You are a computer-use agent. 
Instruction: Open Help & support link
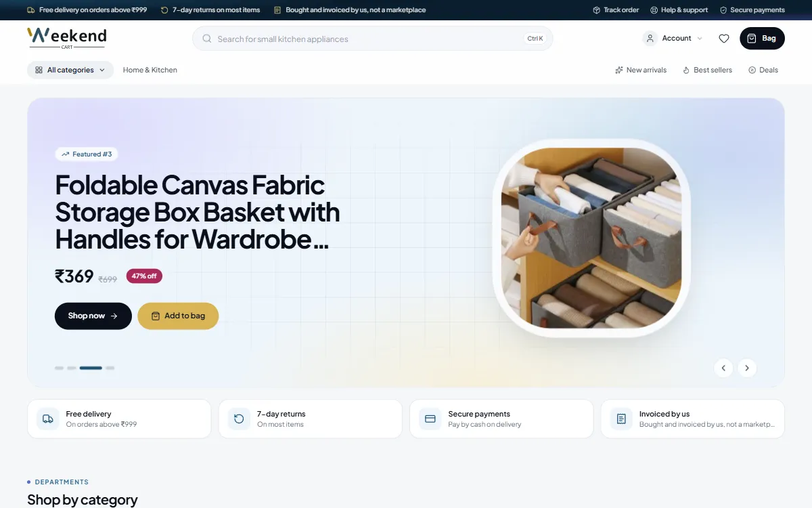(679, 10)
